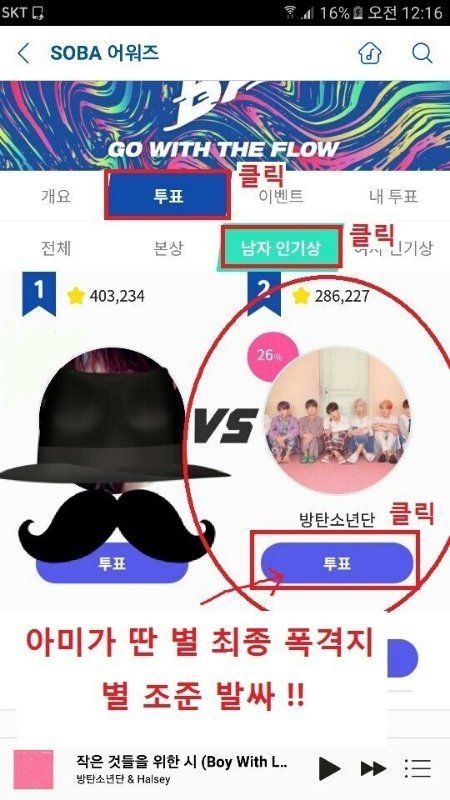Tap the pink album cover thumbnail
This screenshot has height=800, width=450.
(34, 769)
